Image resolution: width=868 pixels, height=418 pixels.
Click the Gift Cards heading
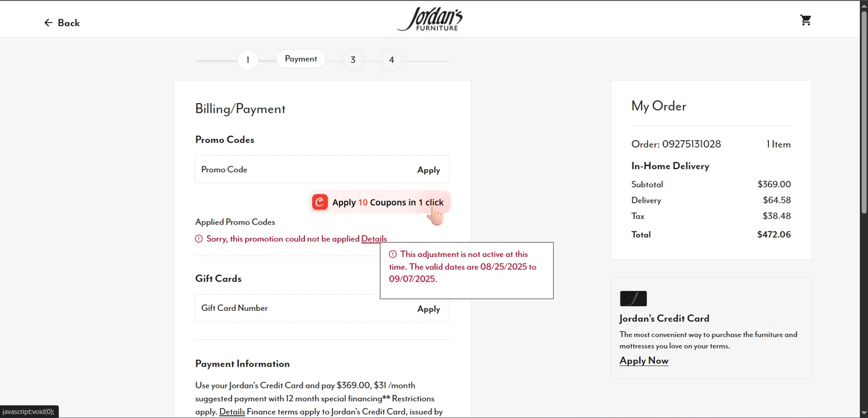(218, 278)
